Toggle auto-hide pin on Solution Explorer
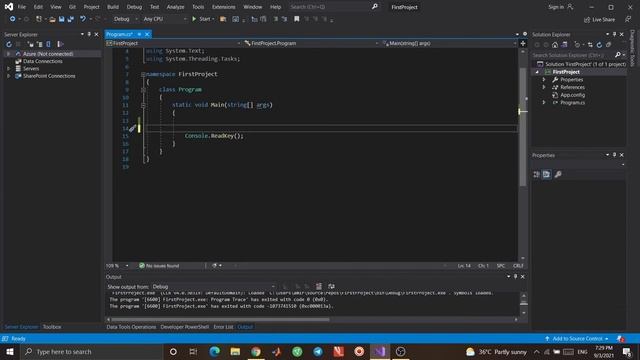This screenshot has height=360, width=640. [614, 34]
